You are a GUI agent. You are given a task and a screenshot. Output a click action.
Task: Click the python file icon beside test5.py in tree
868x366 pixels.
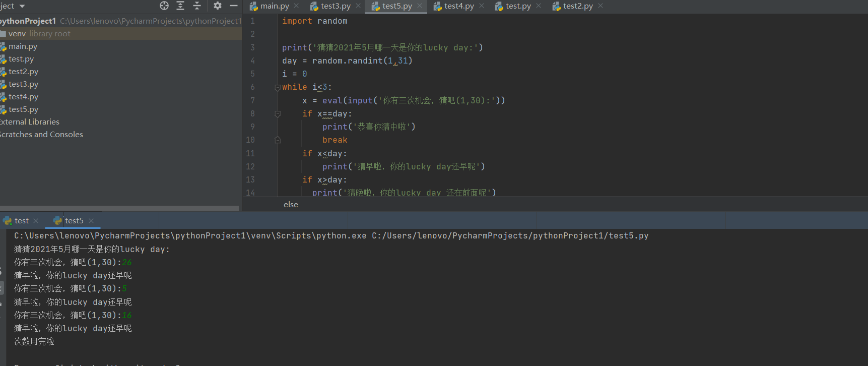3,109
